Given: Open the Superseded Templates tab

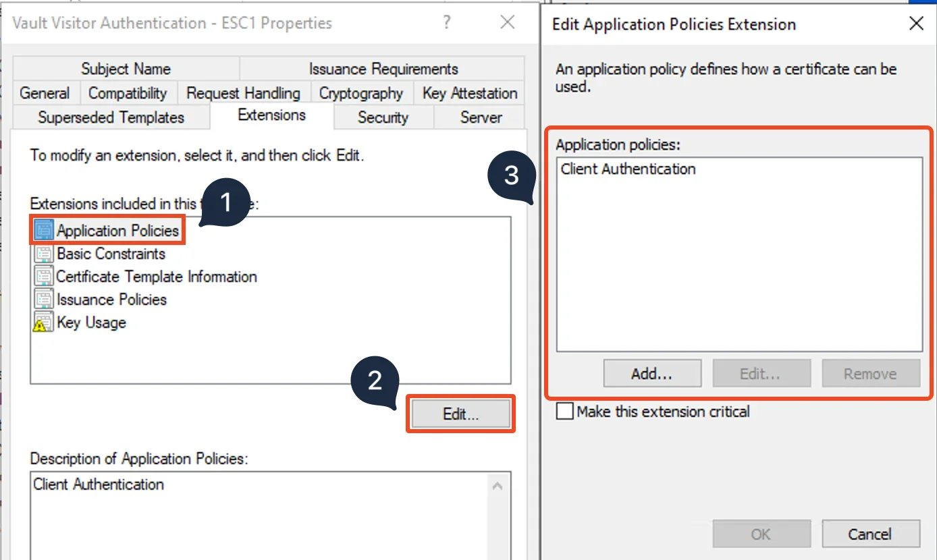Looking at the screenshot, I should tap(111, 117).
